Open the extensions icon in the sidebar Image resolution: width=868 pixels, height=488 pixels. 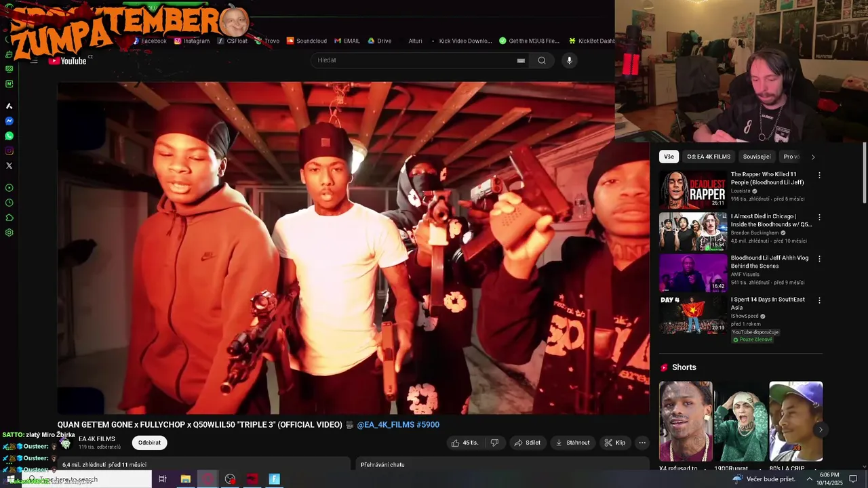click(x=9, y=218)
